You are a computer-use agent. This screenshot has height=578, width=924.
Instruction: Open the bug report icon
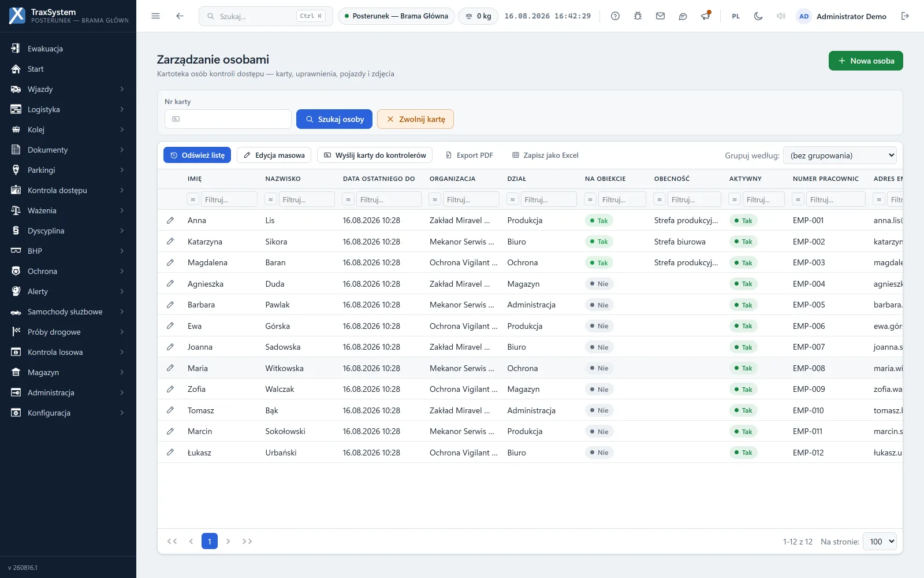(x=638, y=16)
